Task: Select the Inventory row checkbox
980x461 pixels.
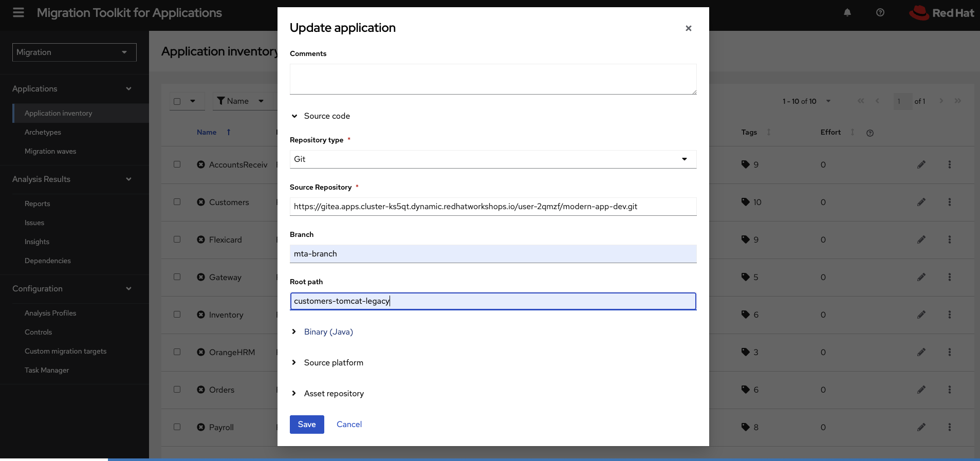Action: pos(177,315)
